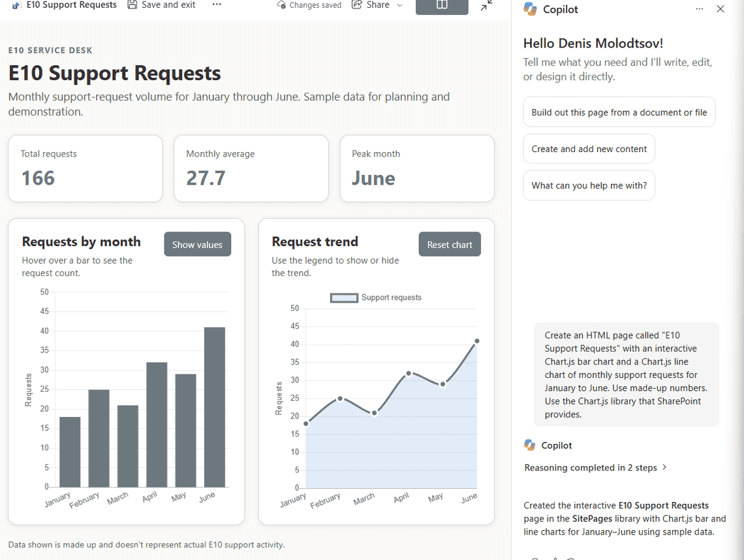Select Create and add new content suggestion
This screenshot has height=560, width=744.
click(x=589, y=149)
